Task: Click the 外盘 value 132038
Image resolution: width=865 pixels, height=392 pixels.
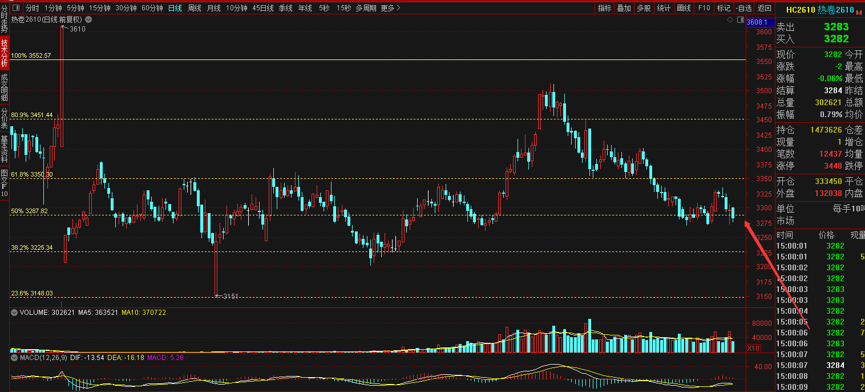Action: coord(828,193)
